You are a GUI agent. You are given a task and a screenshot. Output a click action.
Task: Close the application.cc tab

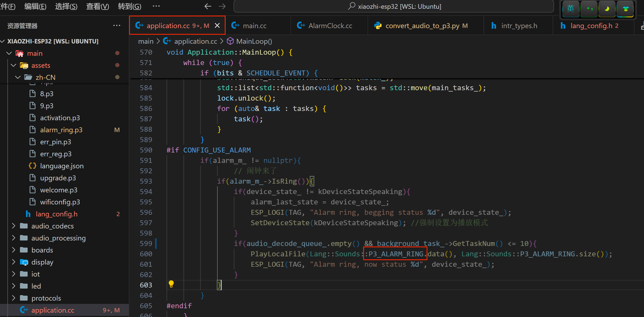pos(217,26)
